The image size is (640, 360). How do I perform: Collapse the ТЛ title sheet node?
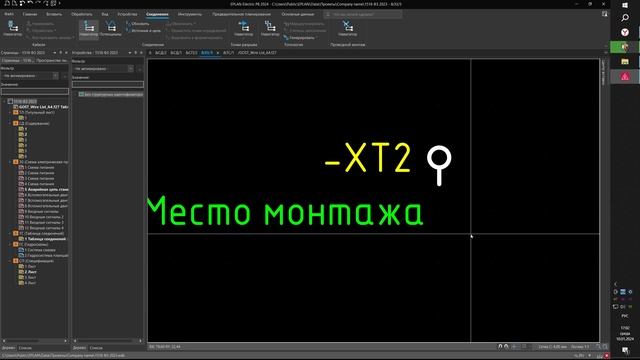tap(10, 112)
